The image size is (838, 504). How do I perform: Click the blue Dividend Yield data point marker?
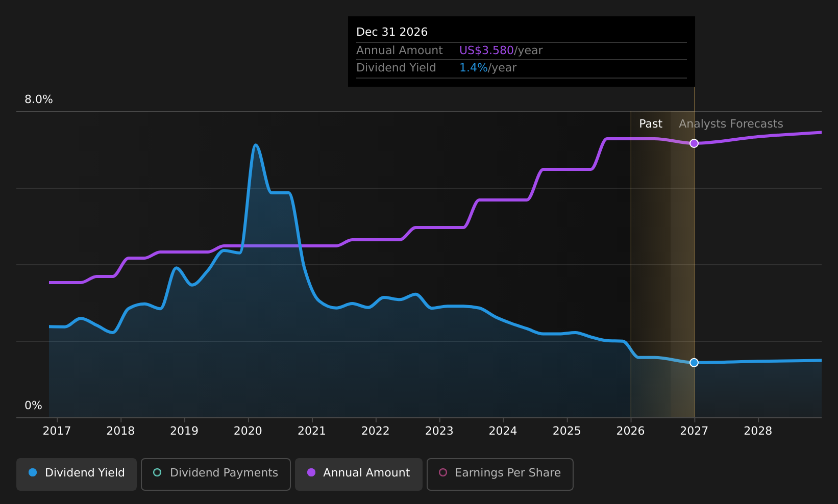694,363
